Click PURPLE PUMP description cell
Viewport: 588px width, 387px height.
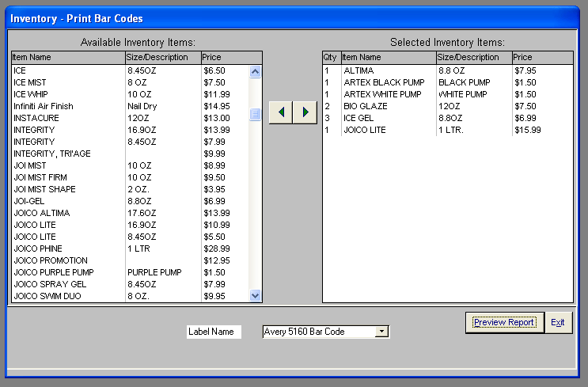pos(154,272)
